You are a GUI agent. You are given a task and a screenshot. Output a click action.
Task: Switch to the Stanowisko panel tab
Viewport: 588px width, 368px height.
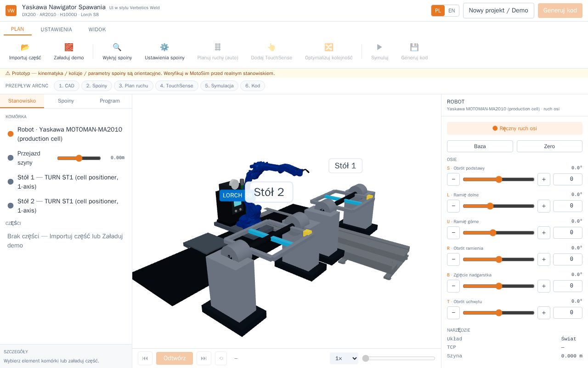point(22,101)
